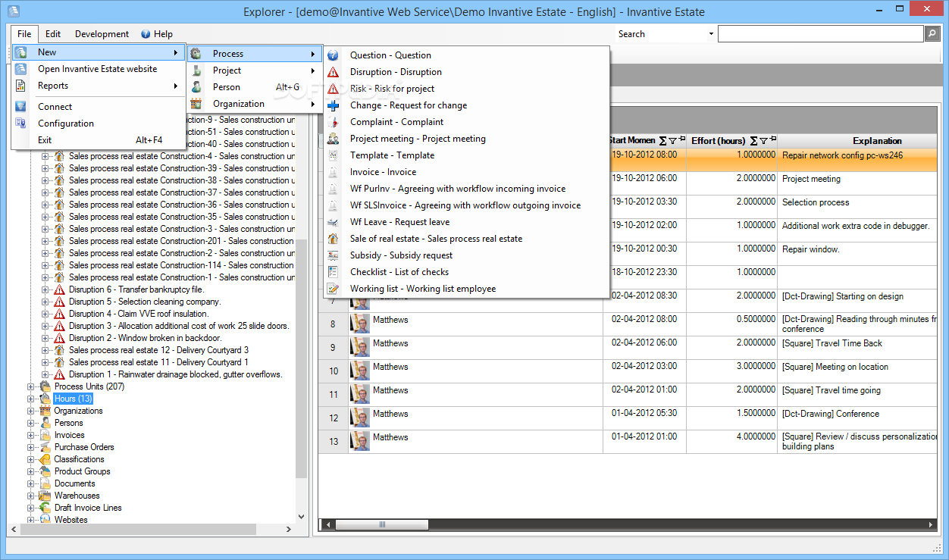This screenshot has height=560, width=949.
Task: Expand the Purchase Orders tree node
Action: coord(31,447)
